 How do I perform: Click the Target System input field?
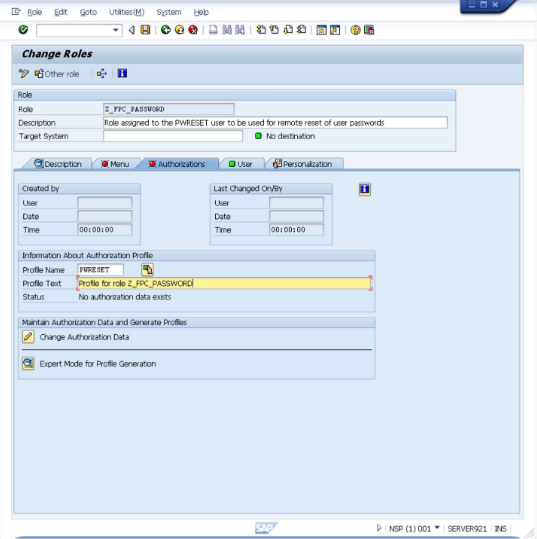tap(173, 136)
